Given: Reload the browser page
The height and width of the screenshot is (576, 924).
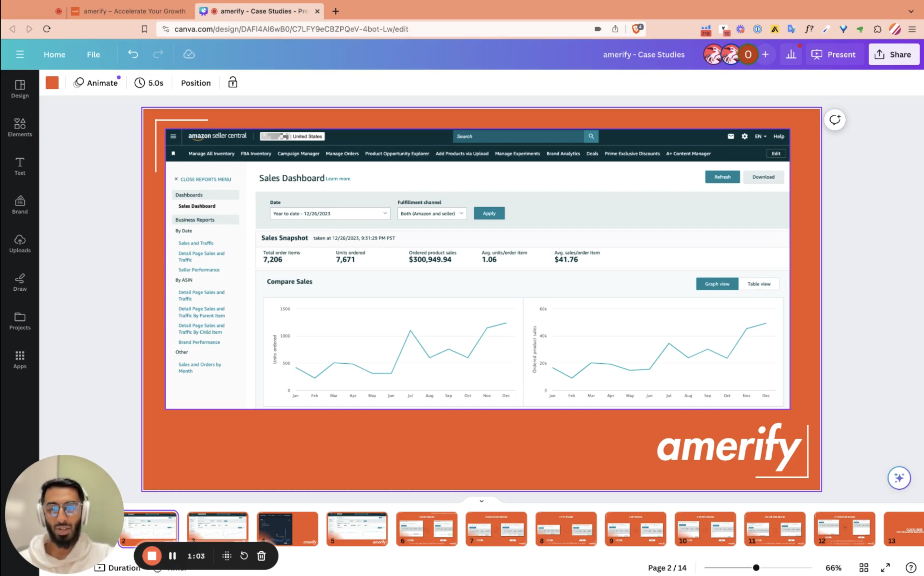Looking at the screenshot, I should click(47, 29).
